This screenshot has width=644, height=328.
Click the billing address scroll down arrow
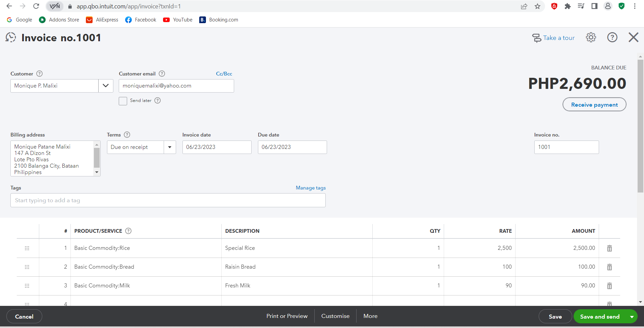click(97, 172)
